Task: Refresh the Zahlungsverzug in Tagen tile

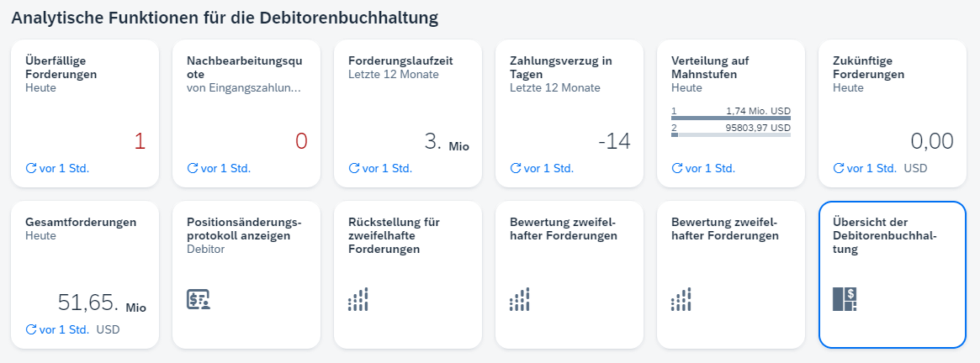Action: tap(516, 168)
